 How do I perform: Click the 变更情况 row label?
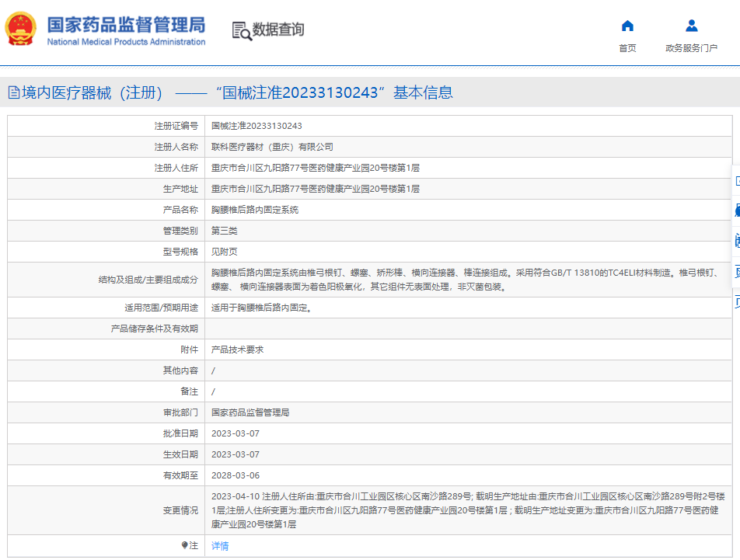[x=180, y=510]
